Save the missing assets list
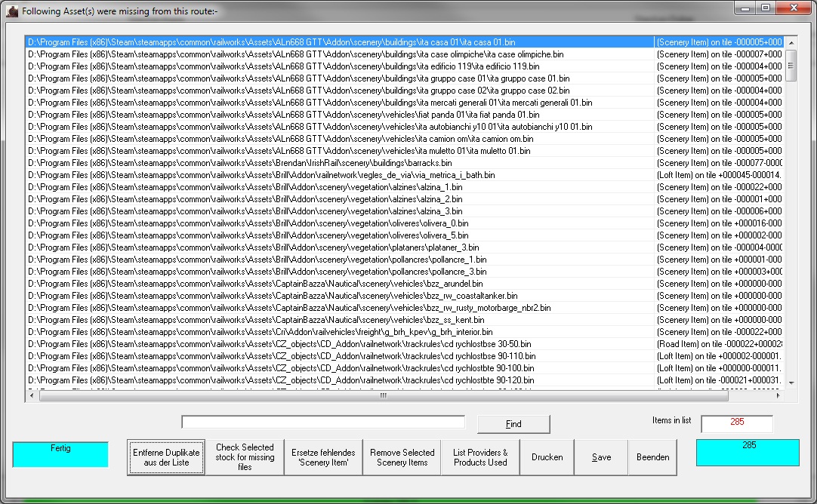 (601, 456)
